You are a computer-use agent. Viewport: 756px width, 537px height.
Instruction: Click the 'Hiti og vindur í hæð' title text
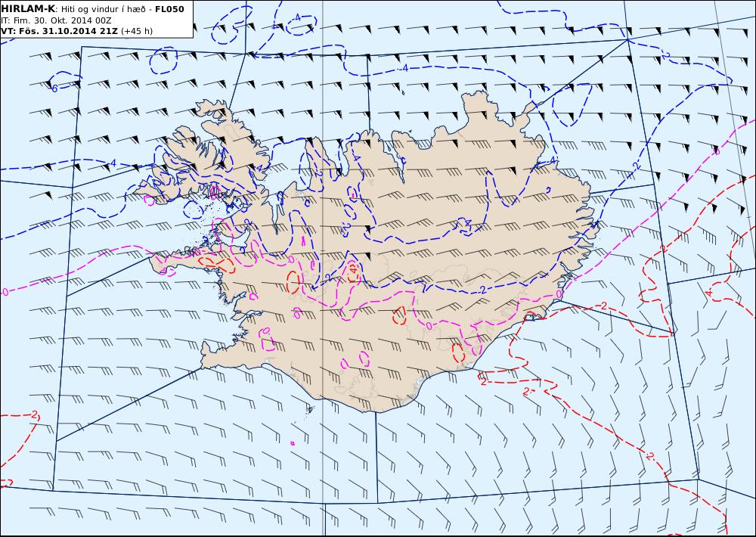tap(103, 9)
